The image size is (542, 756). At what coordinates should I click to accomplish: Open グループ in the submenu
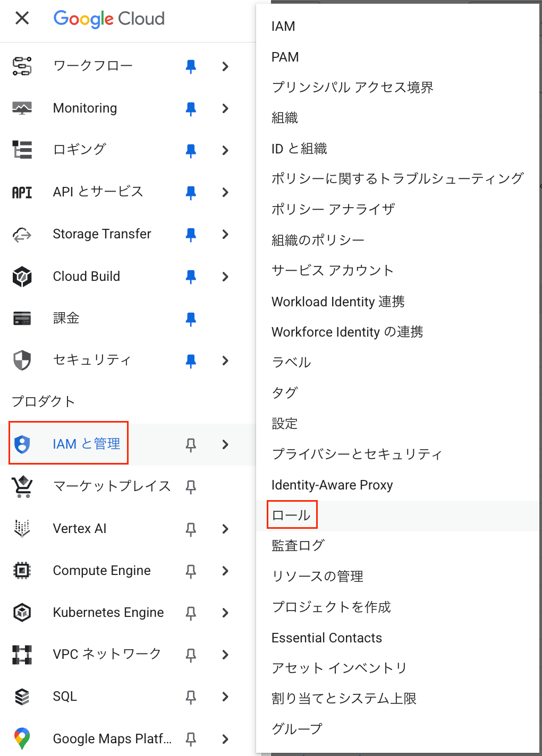[297, 729]
